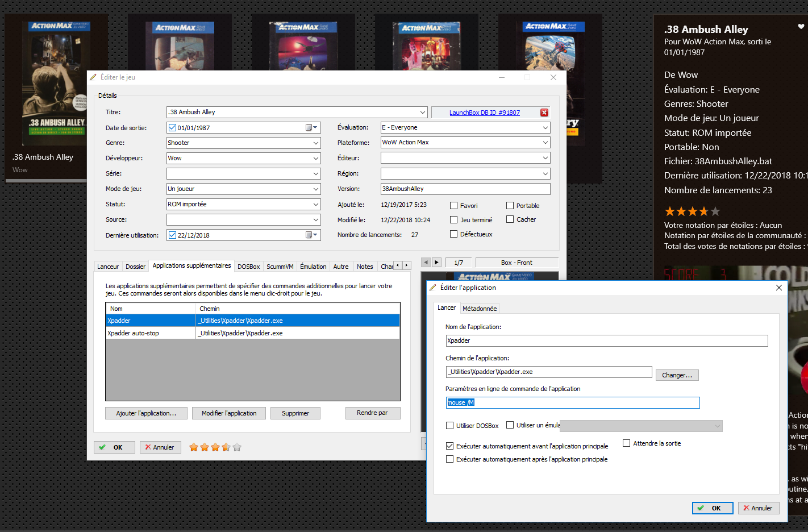Click the Nom de l'application field
This screenshot has width=808, height=532.
point(607,340)
